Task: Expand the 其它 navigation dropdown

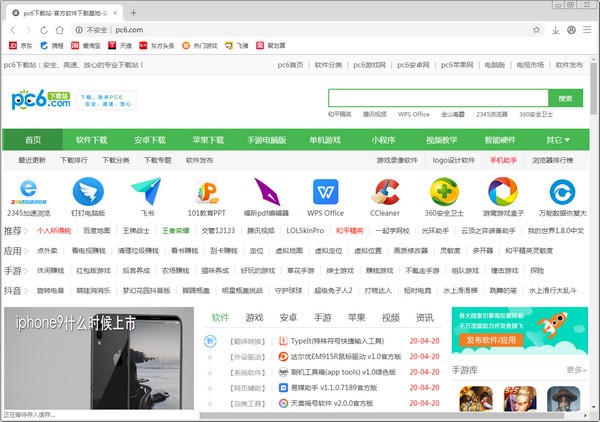Action: coord(554,140)
